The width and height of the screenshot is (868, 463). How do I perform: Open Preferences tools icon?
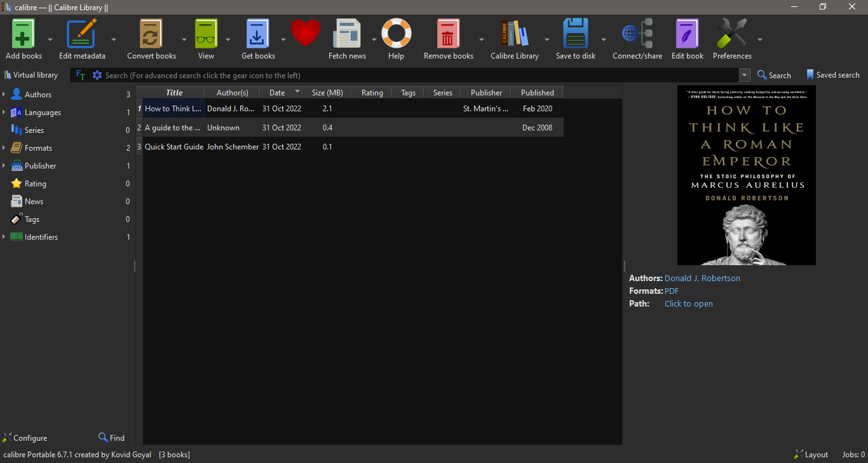pyautogui.click(x=731, y=33)
